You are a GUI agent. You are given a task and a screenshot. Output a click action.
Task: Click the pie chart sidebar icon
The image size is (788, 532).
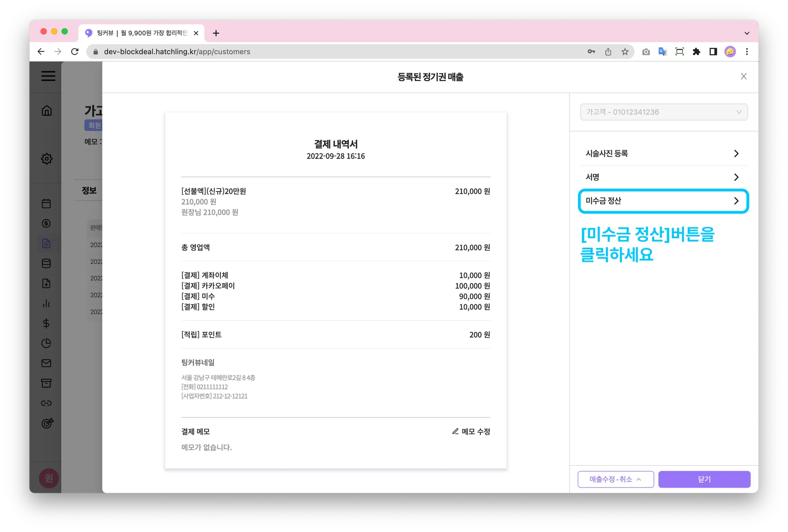[46, 343]
